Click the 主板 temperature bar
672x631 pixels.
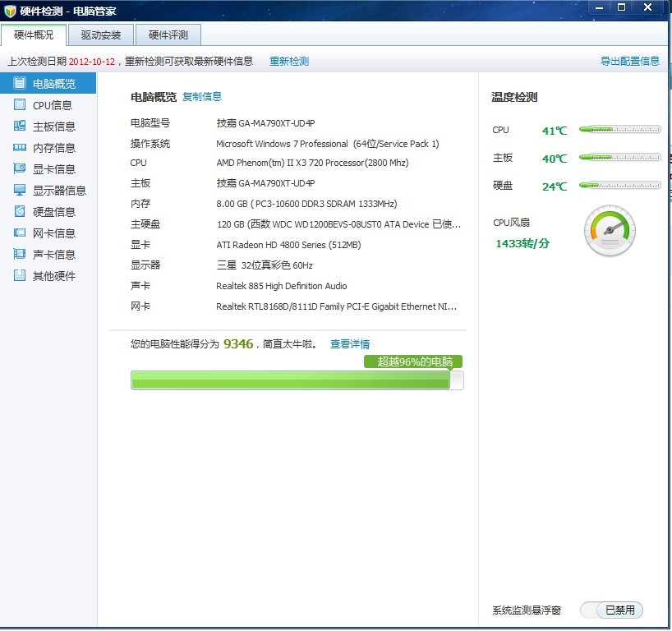coord(619,158)
